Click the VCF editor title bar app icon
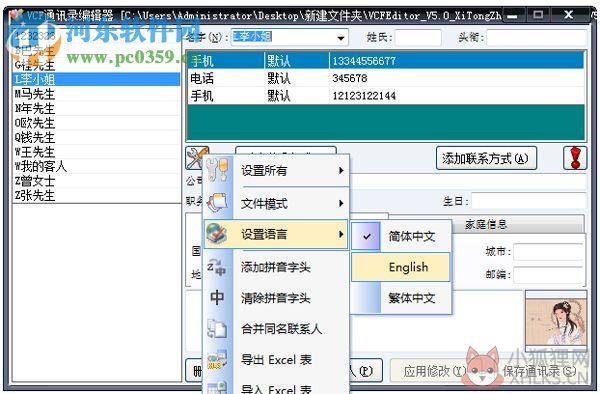600x394 pixels. pos(16,16)
